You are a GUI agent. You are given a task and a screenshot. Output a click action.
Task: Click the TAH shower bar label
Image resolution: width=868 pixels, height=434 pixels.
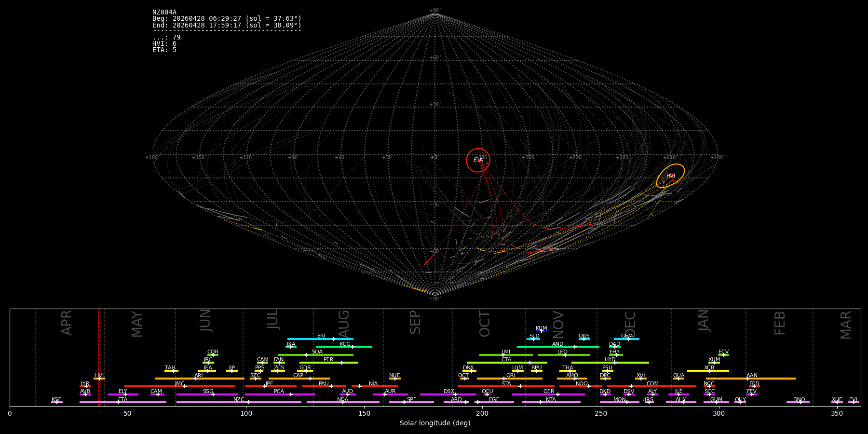click(x=170, y=368)
